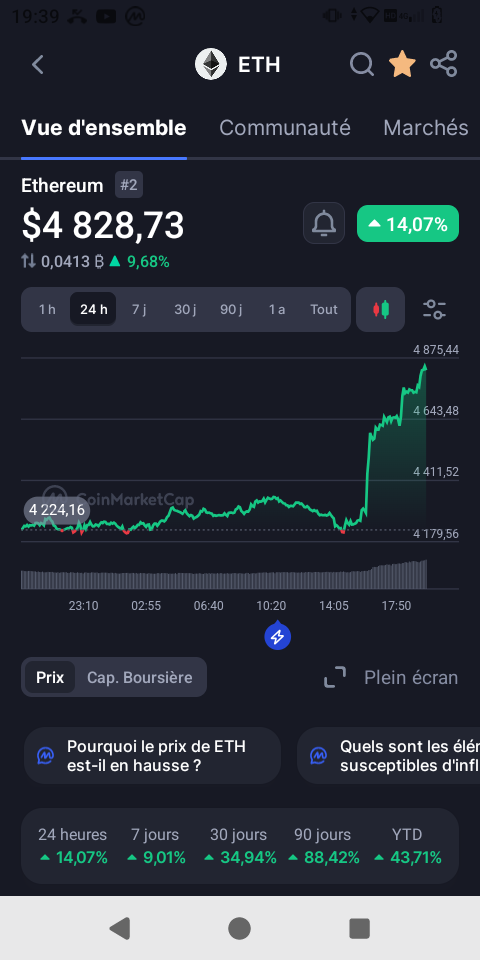Expand chart with Plein écran

391,678
